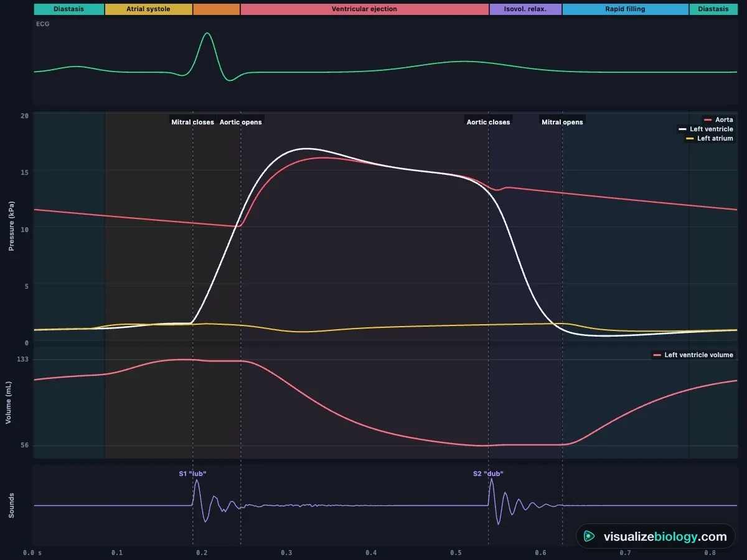Click the Pressure (kPa) axis label

point(11,226)
